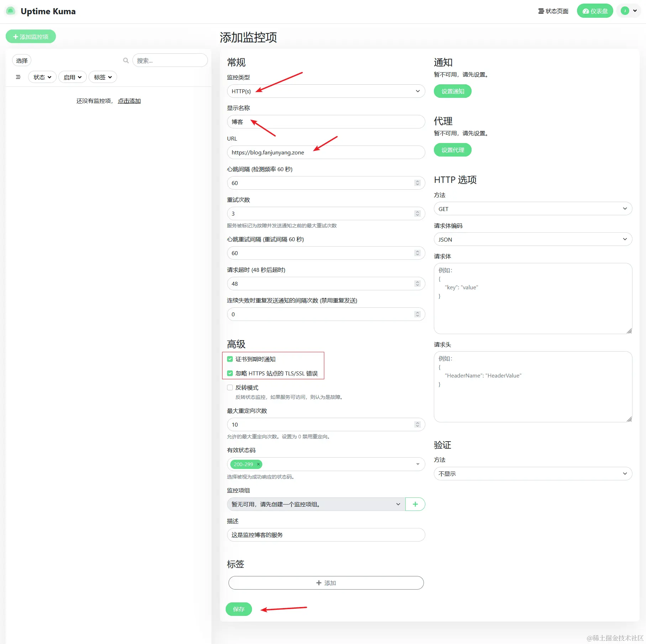Open the 标签 filter dropdown
Screen dimensions: 646x644
point(103,77)
